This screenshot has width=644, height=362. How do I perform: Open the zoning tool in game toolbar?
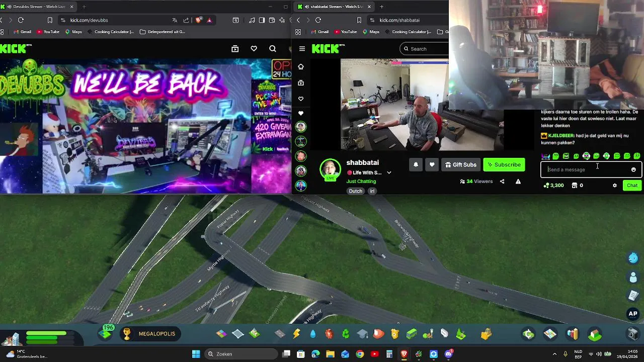pos(221,334)
